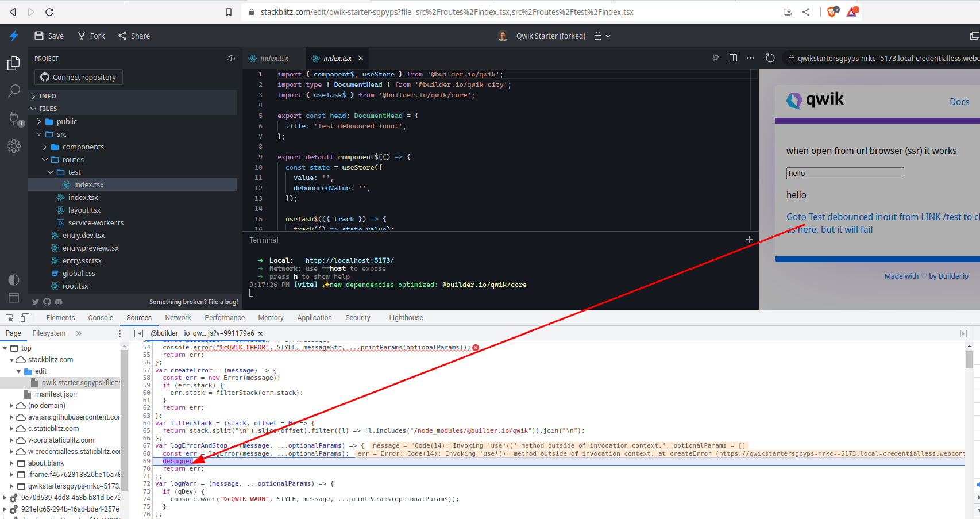
Task: Open the search panel in StackBlitz sidebar
Action: (14, 91)
